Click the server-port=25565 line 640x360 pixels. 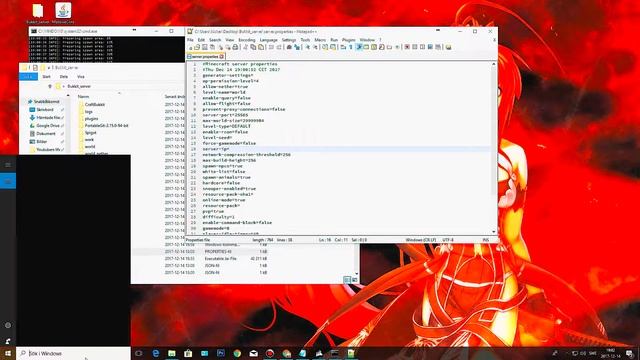(x=225, y=115)
